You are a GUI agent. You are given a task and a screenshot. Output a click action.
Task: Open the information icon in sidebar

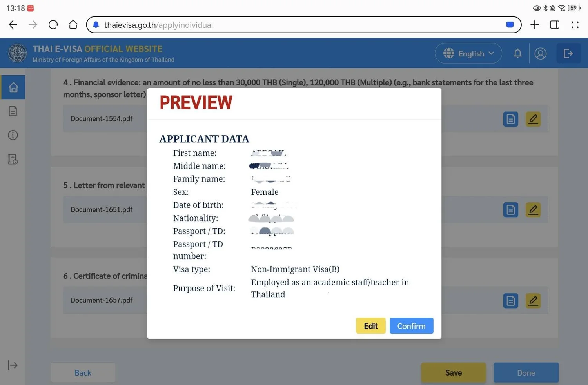tap(13, 135)
